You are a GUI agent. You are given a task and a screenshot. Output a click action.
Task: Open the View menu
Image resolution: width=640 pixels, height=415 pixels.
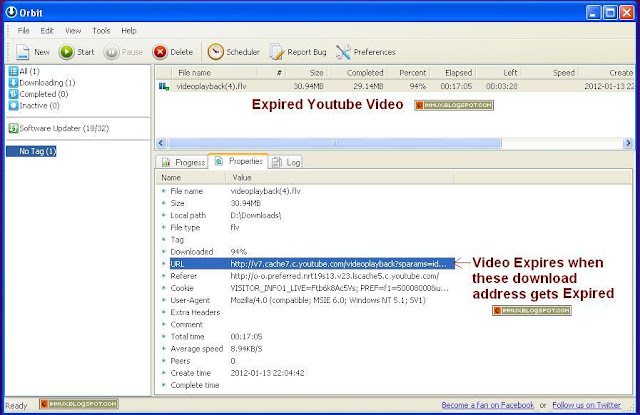73,31
